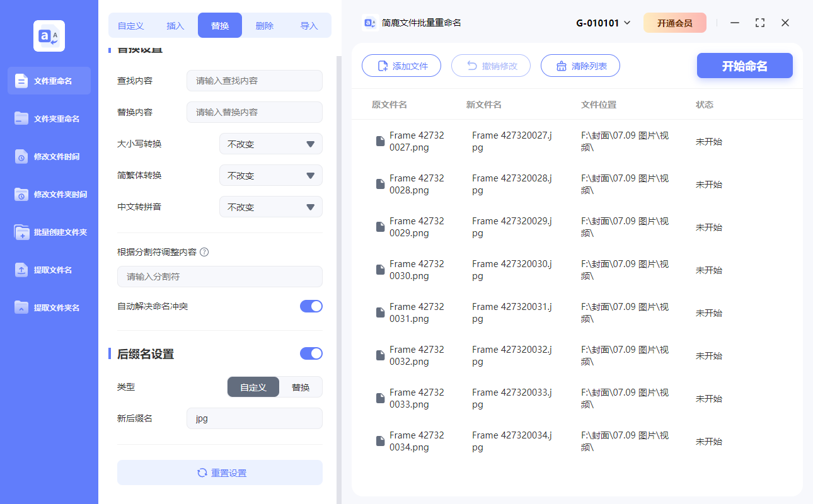Click the 添加文件 button
Image resolution: width=813 pixels, height=504 pixels.
click(401, 66)
